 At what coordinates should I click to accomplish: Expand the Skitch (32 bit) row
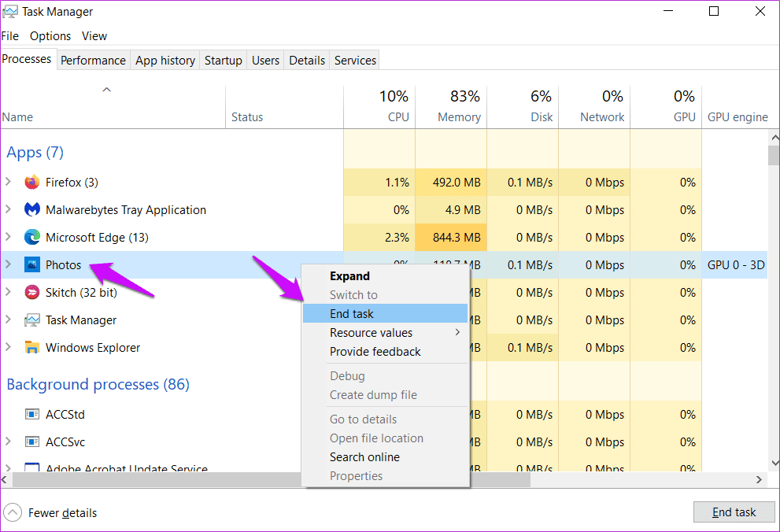pyautogui.click(x=8, y=292)
